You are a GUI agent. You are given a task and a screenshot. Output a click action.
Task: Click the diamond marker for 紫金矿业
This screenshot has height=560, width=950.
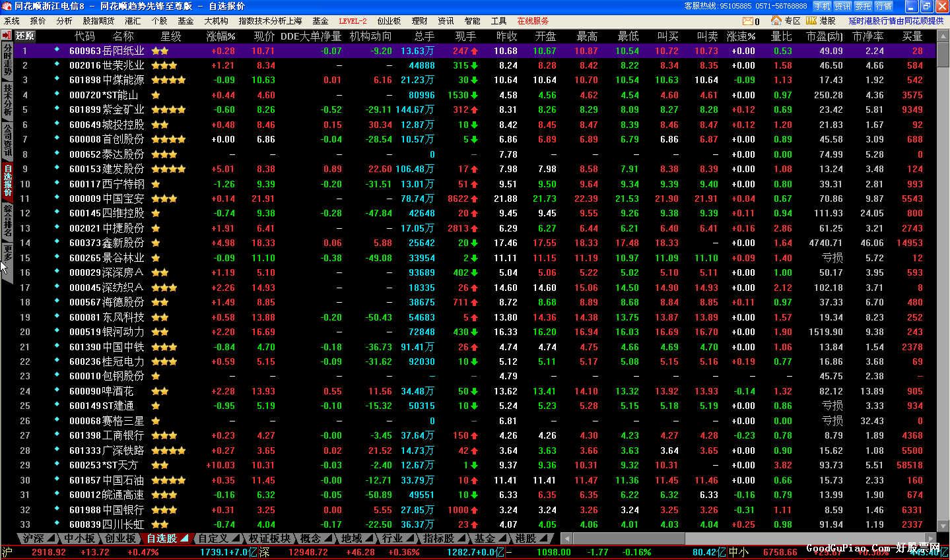tap(57, 109)
